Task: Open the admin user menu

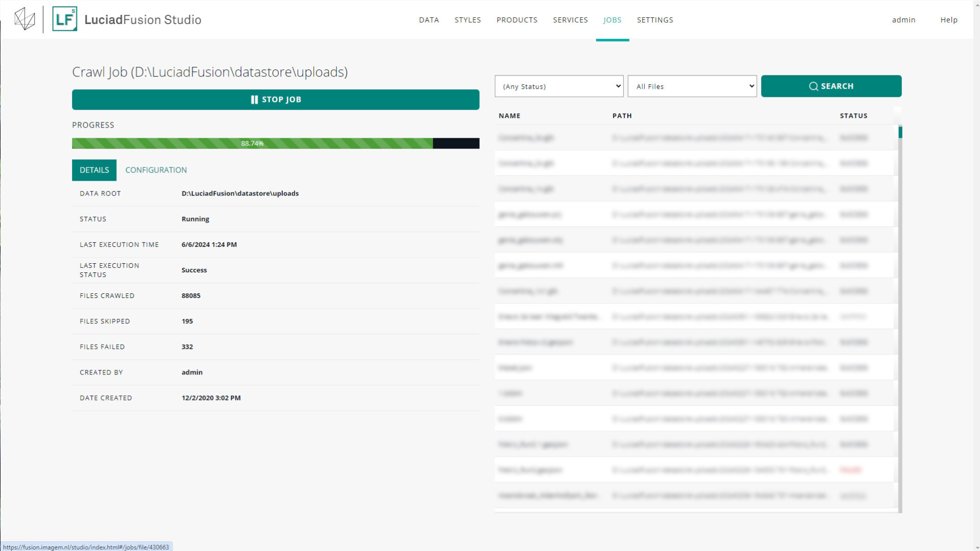Action: click(x=903, y=20)
